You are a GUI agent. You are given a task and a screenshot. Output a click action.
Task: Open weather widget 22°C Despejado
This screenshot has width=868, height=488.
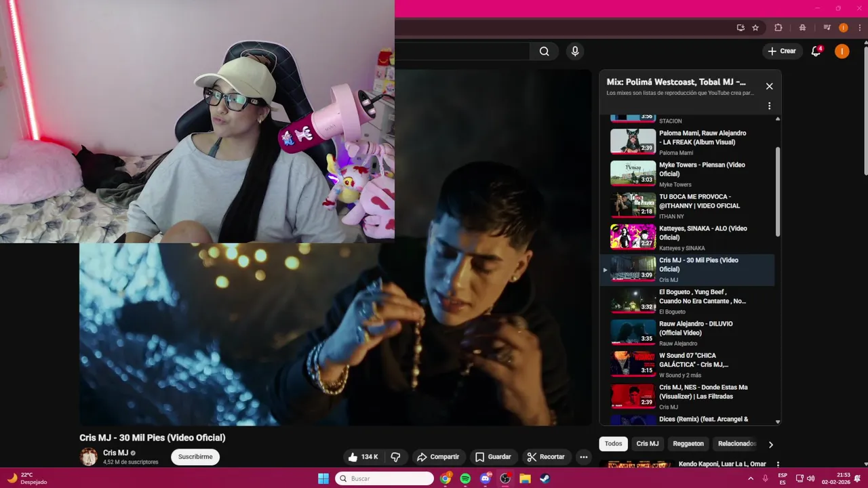28,479
